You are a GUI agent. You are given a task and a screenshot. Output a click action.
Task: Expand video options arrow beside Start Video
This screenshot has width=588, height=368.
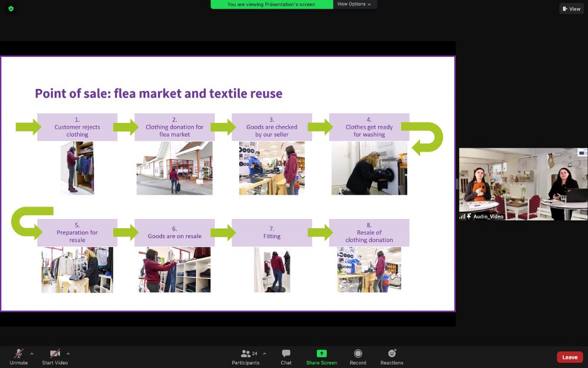point(68,354)
